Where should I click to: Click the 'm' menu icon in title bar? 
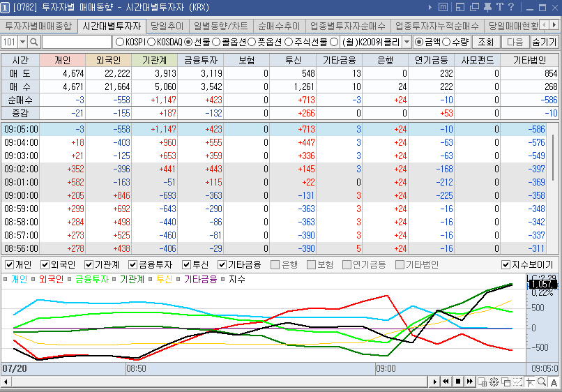(443, 7)
